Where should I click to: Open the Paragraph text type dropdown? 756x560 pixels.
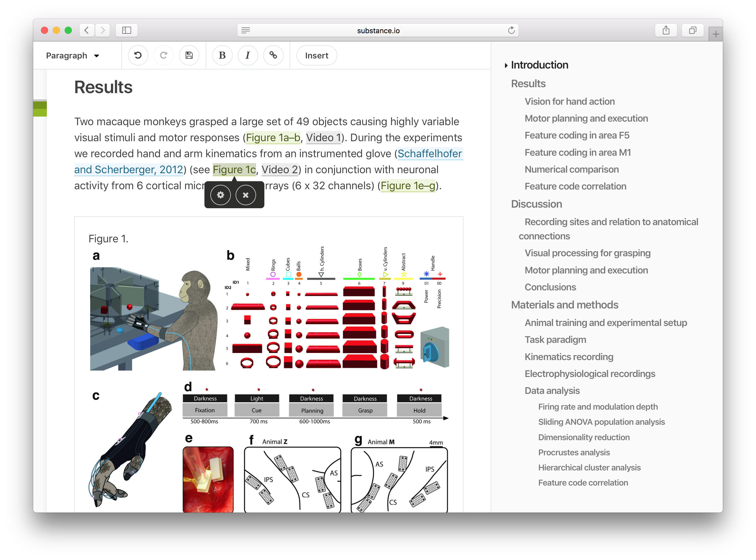pos(73,55)
